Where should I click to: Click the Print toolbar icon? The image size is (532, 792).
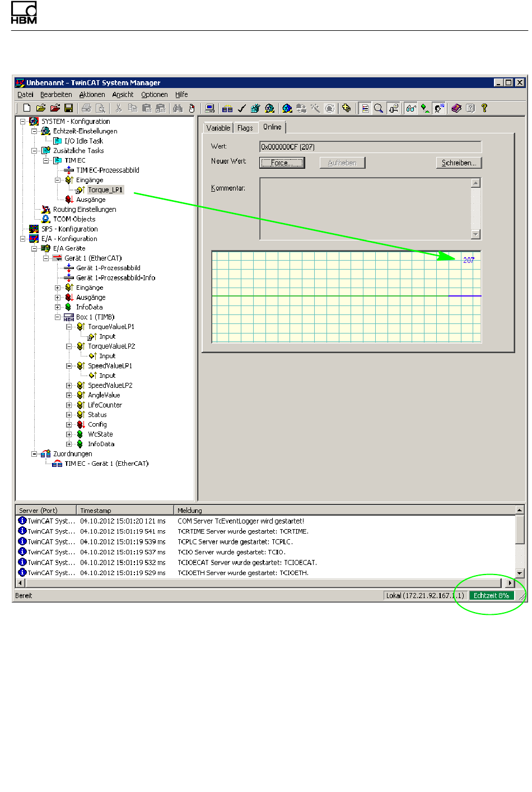[x=86, y=108]
